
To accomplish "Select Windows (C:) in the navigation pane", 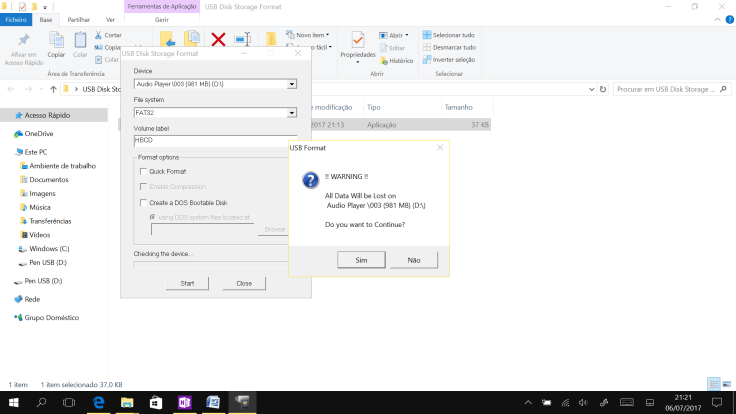I will click(49, 248).
